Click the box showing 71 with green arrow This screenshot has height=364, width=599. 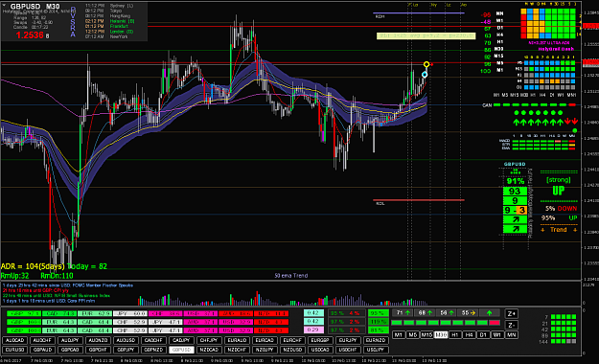click(x=403, y=313)
